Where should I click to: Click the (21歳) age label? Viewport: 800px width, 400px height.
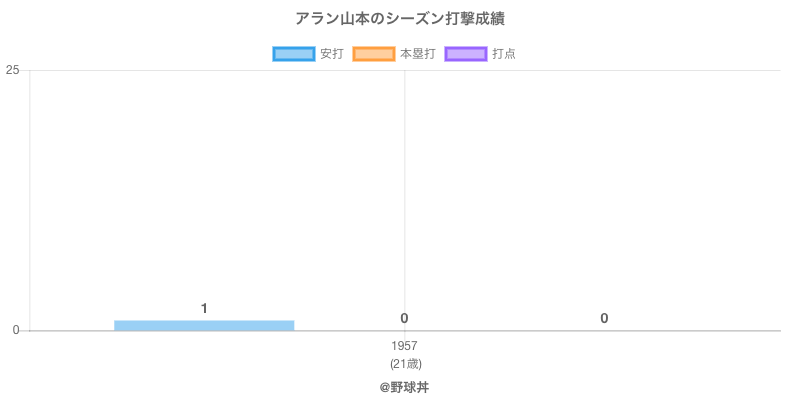(404, 363)
